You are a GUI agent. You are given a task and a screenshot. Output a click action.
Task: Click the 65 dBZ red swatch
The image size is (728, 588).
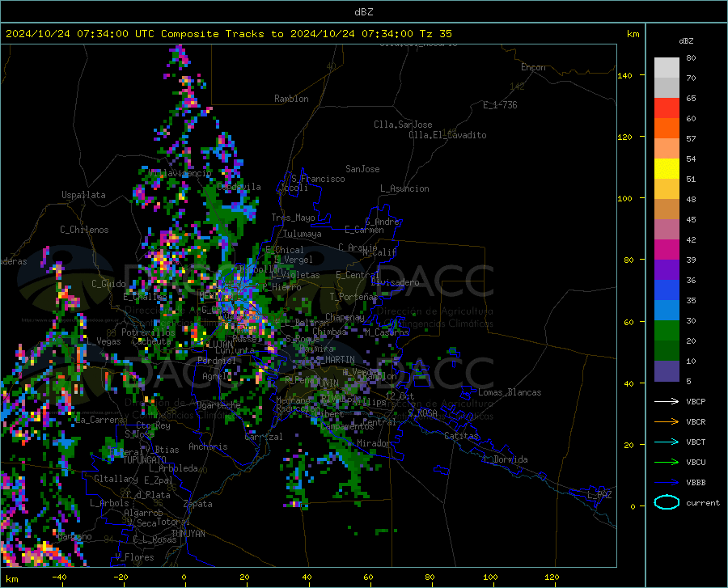667,108
